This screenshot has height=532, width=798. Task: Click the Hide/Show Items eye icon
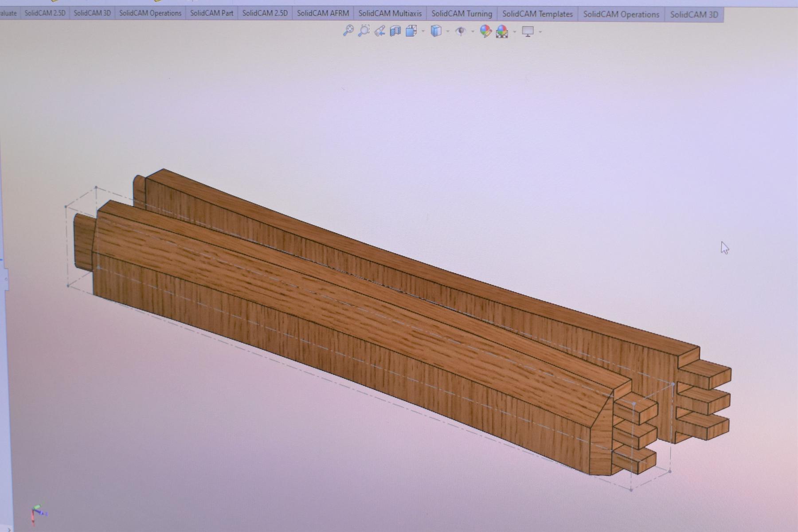(461, 31)
